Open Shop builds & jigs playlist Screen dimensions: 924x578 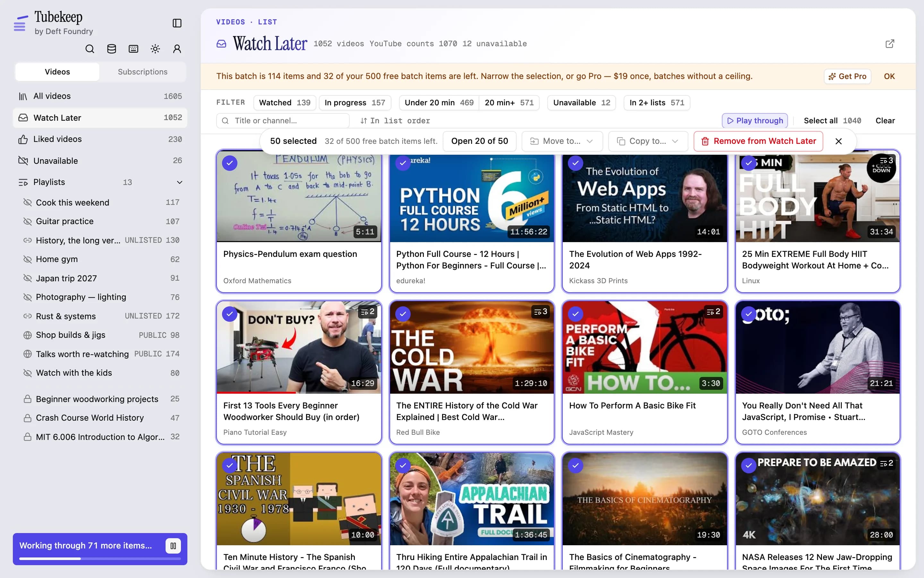(101, 335)
